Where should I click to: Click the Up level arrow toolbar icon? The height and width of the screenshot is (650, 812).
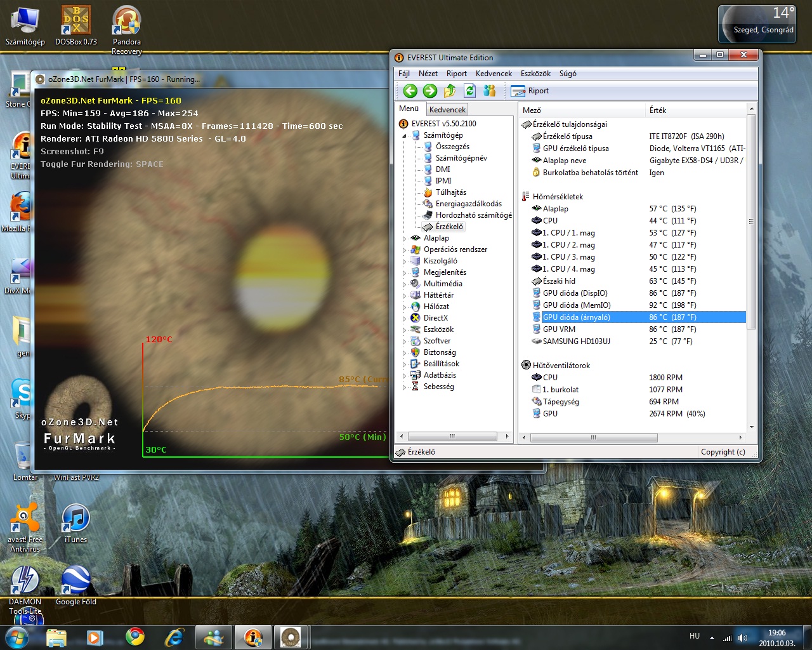(450, 91)
